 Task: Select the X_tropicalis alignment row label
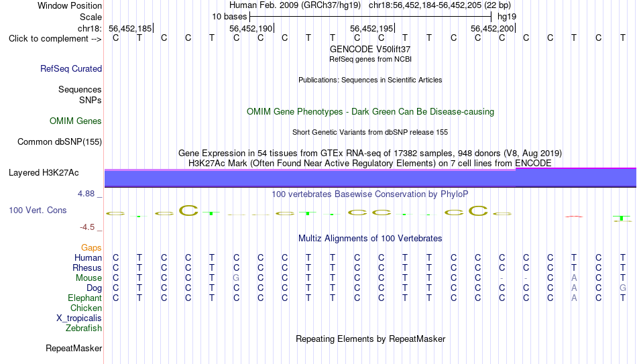point(79,318)
